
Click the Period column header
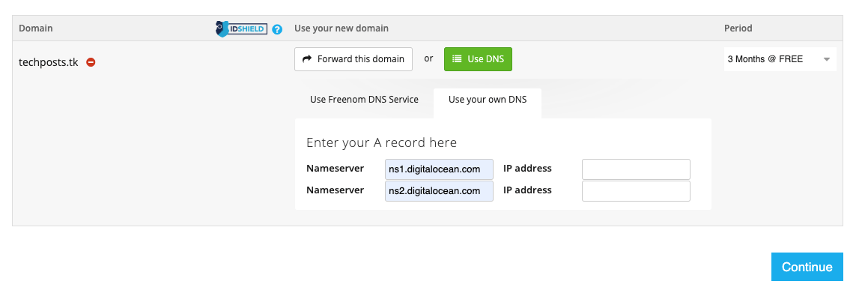tap(738, 28)
